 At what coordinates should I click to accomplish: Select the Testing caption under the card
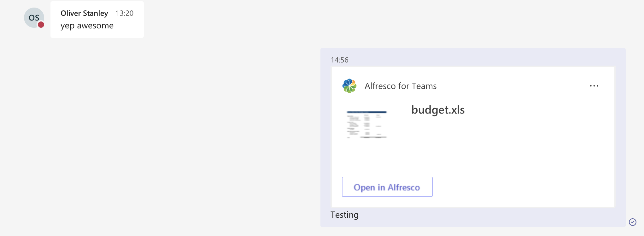click(x=344, y=215)
